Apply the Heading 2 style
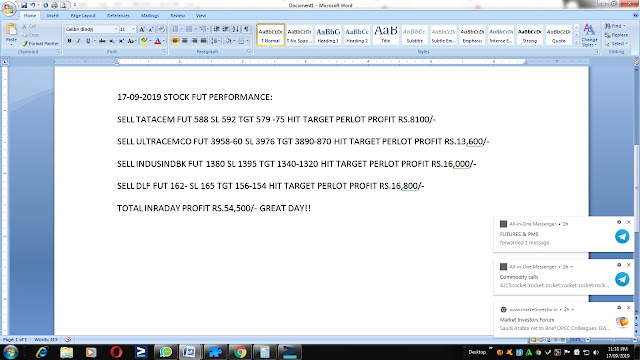640x360 pixels. click(x=357, y=35)
